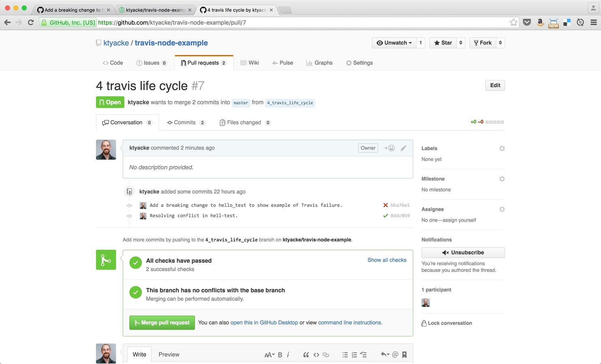Fork the repository
This screenshot has width=601, height=364.
(483, 43)
